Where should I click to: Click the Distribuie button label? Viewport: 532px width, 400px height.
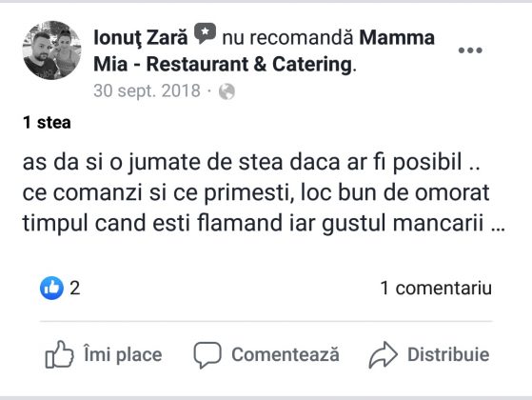(448, 354)
